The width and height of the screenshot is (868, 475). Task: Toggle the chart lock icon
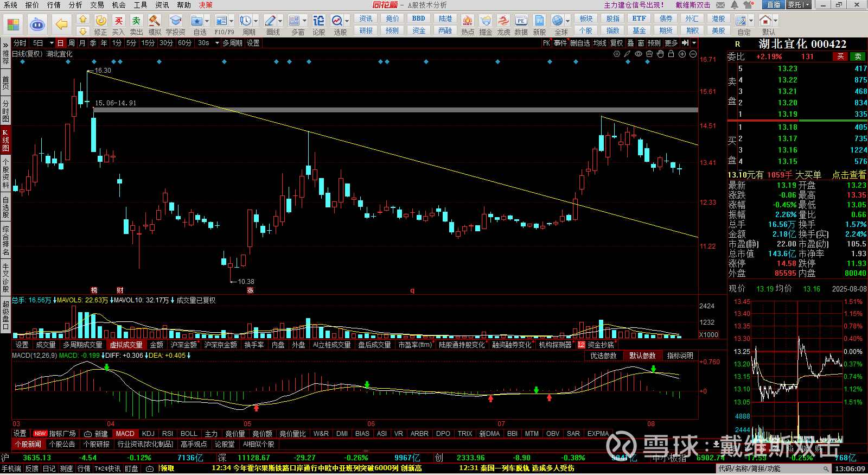coord(671,54)
